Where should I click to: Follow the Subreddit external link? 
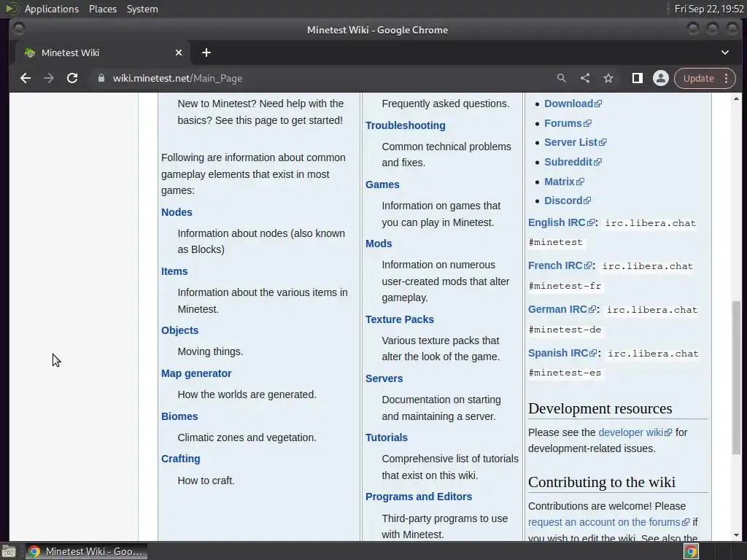(x=573, y=161)
